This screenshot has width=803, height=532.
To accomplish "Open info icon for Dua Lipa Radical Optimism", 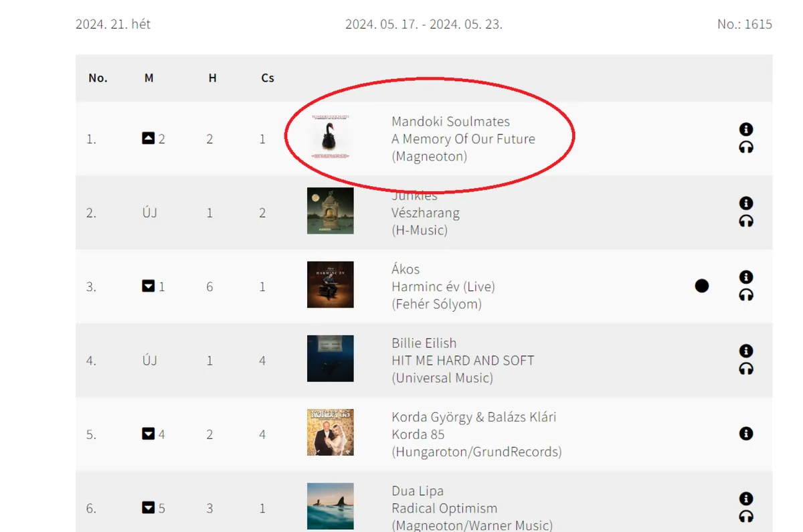I will (x=746, y=499).
